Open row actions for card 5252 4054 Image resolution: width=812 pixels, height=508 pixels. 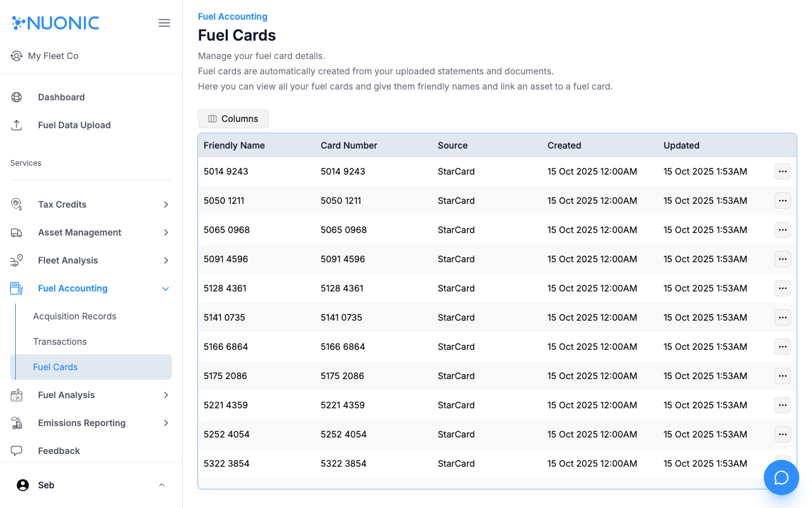pyautogui.click(x=783, y=434)
